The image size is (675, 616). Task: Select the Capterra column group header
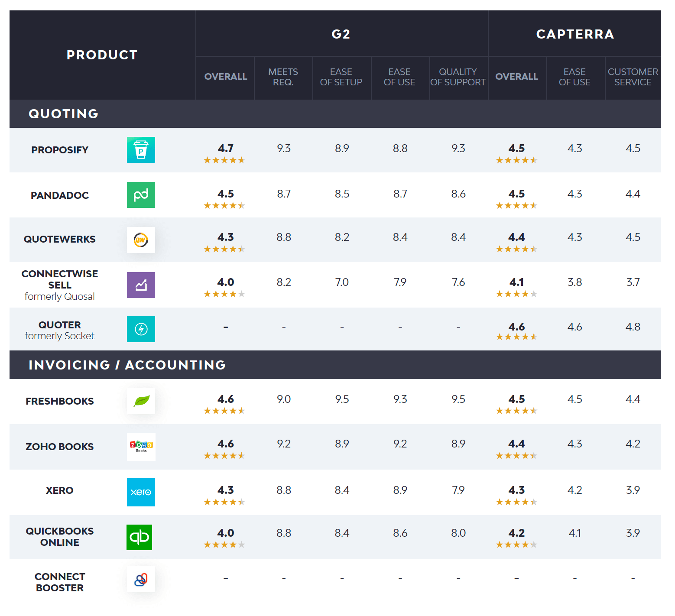coord(574,34)
